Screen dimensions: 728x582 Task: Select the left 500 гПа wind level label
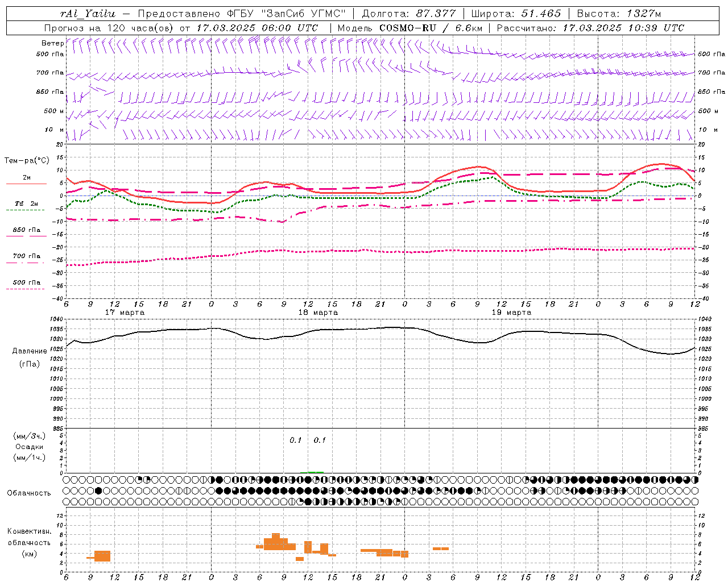click(x=49, y=54)
